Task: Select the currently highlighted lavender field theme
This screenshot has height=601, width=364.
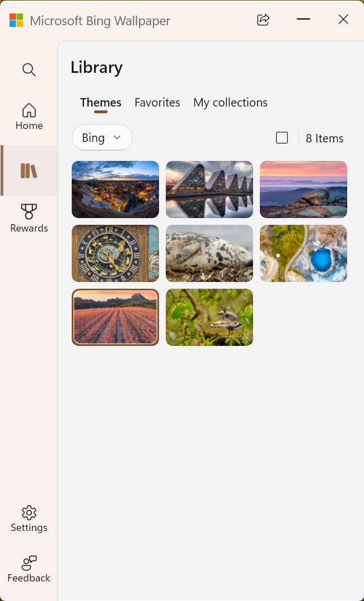Action: [x=115, y=317]
